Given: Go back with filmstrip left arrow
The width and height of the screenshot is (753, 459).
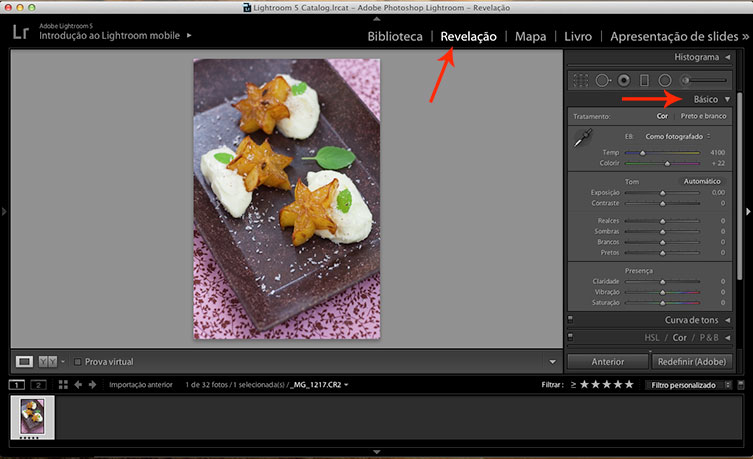Looking at the screenshot, I should coord(78,384).
